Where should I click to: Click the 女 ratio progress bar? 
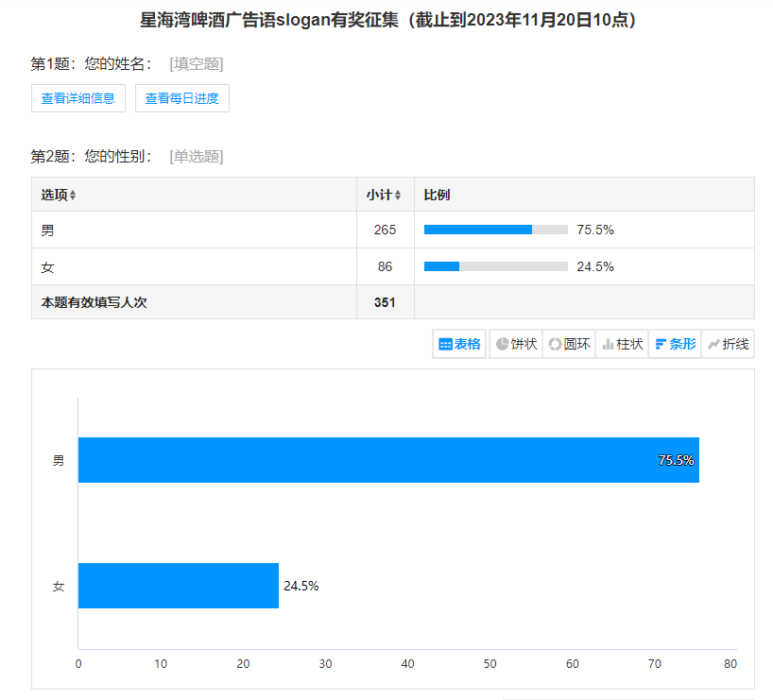point(496,266)
